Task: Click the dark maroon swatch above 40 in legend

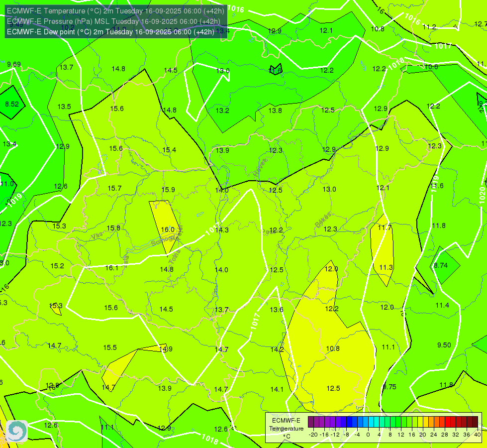Action: click(x=475, y=422)
